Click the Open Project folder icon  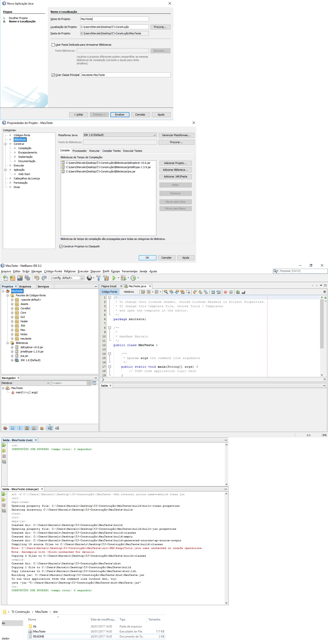point(20,278)
